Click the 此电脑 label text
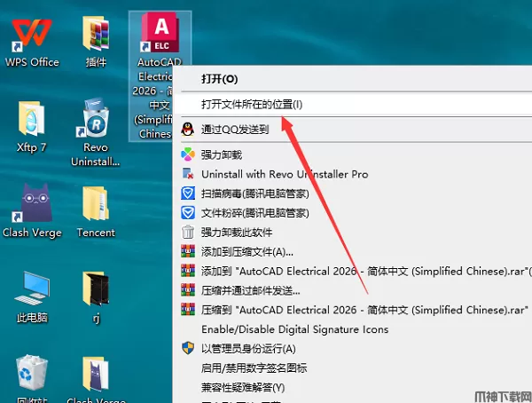Screen dimensions: 532x403 (x=32, y=318)
